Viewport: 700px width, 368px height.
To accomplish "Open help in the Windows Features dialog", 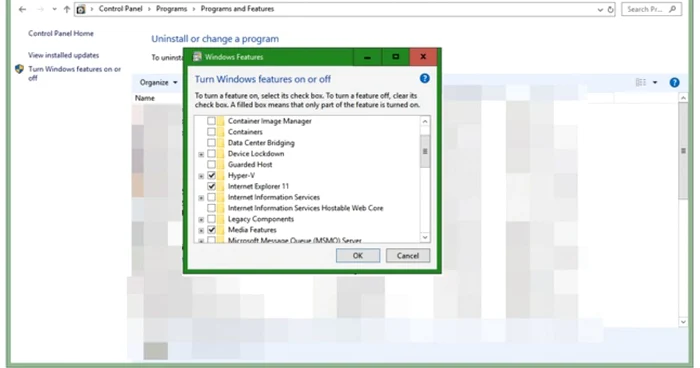I will point(425,79).
